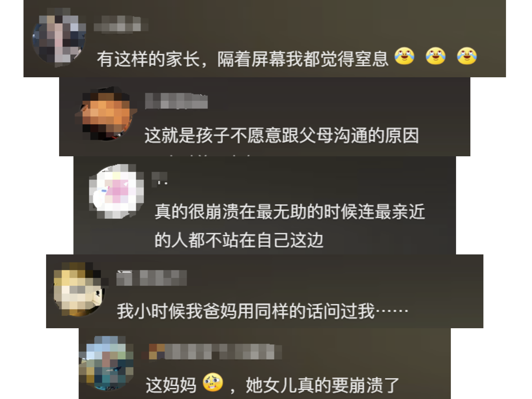Tap the pink-white avatar of third commenter

click(117, 192)
